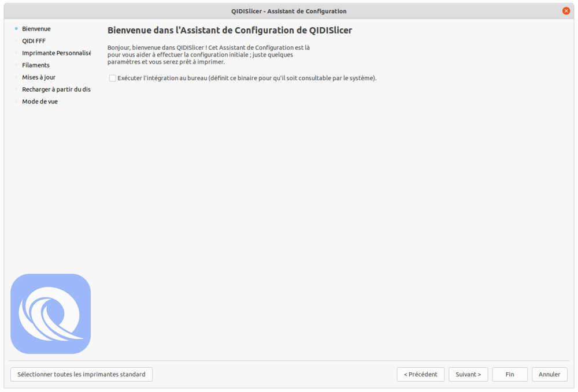Close the Assistant de Configuration window

[566, 11]
